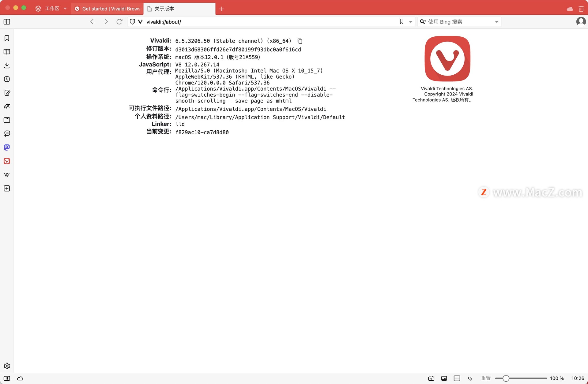Expand the search history dropdown arrow

[x=497, y=22]
